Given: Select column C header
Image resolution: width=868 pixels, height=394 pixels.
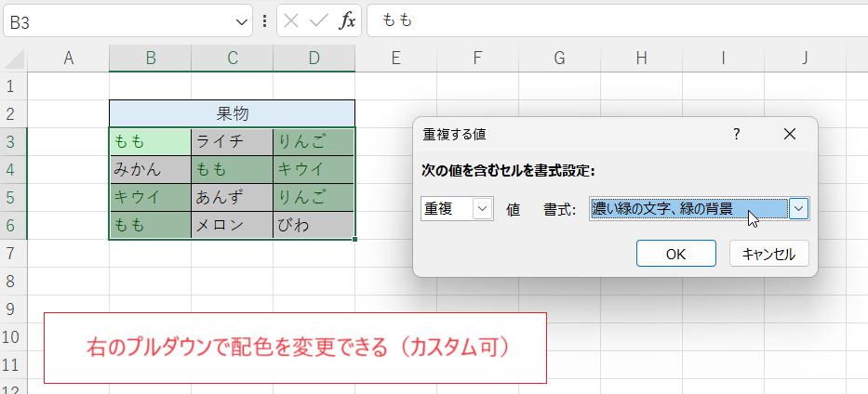Looking at the screenshot, I should coord(233,58).
